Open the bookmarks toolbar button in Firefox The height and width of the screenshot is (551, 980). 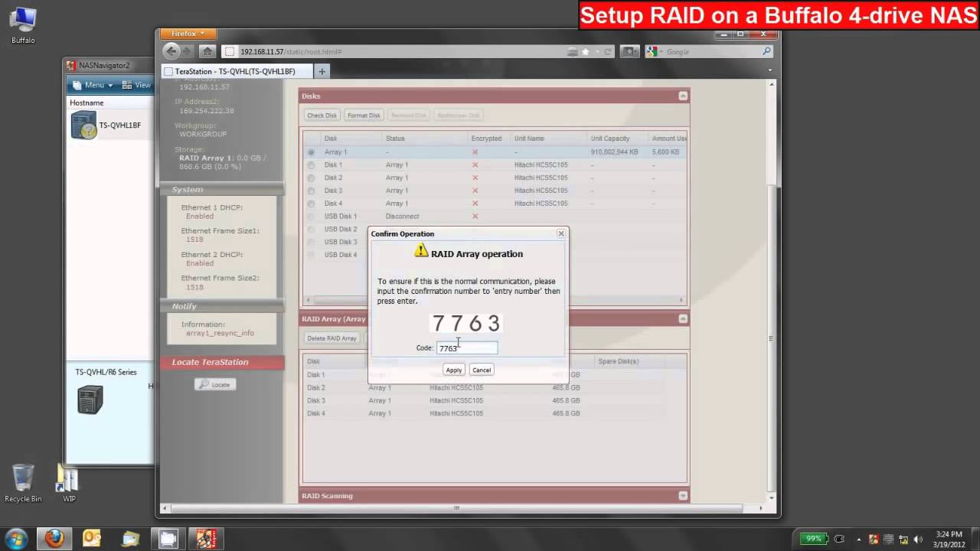[629, 51]
